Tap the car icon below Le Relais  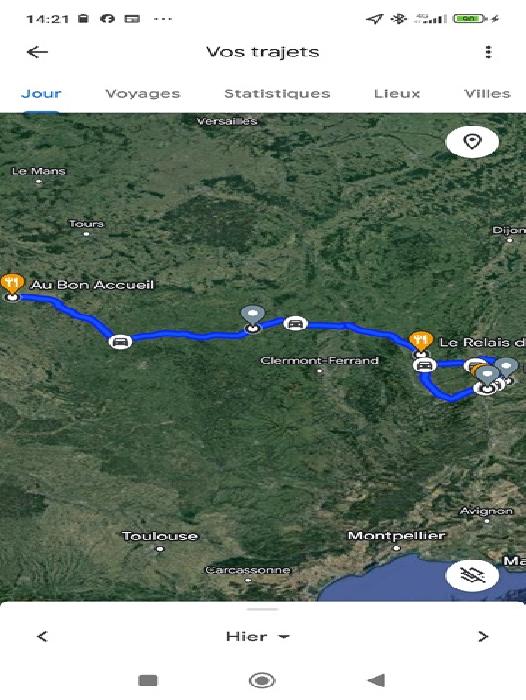pos(424,365)
